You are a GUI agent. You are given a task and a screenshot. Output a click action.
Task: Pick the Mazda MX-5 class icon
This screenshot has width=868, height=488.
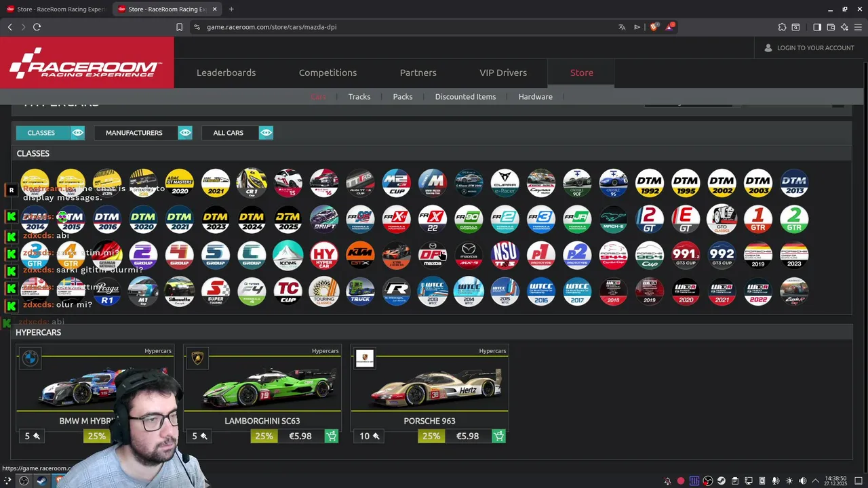pos(469,255)
